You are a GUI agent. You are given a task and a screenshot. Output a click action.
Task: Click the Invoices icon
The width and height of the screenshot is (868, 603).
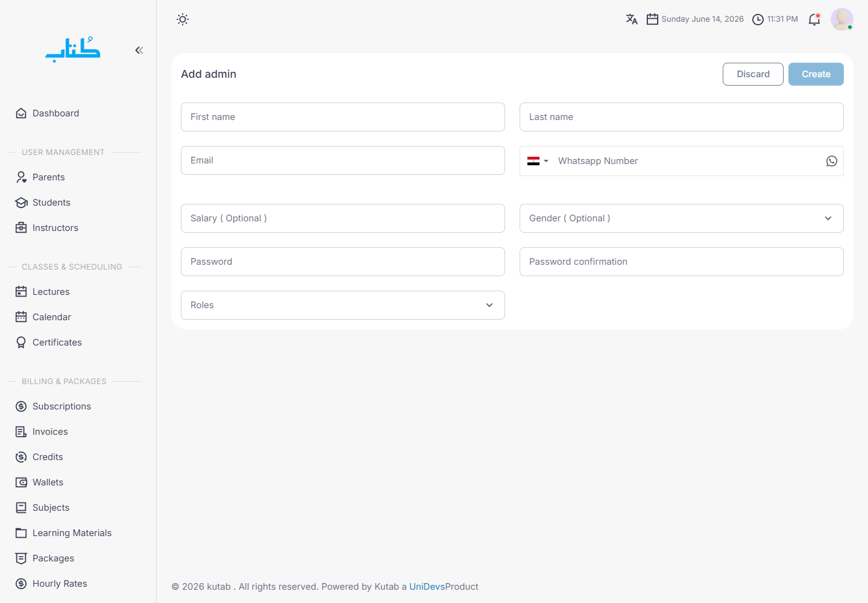pyautogui.click(x=21, y=432)
